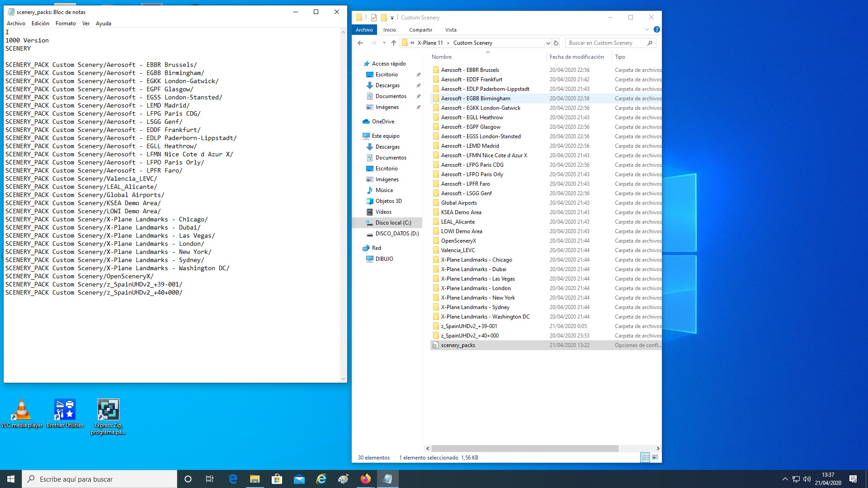Switch to large icons view layout

coord(655,457)
